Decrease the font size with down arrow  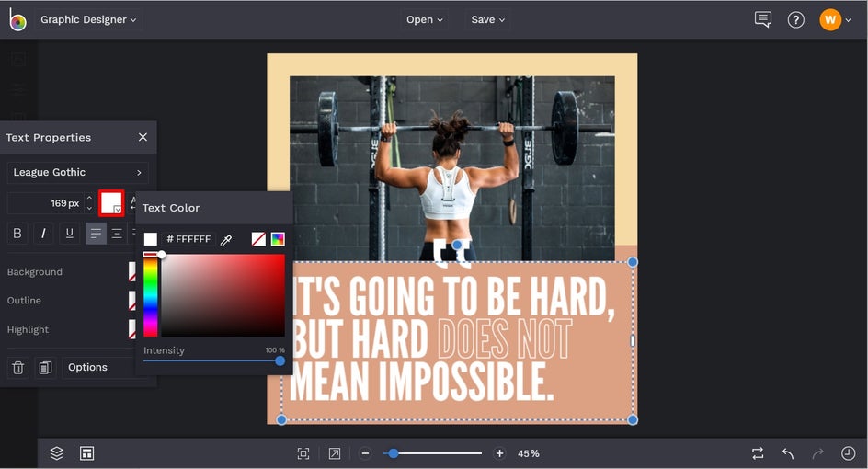(x=89, y=209)
